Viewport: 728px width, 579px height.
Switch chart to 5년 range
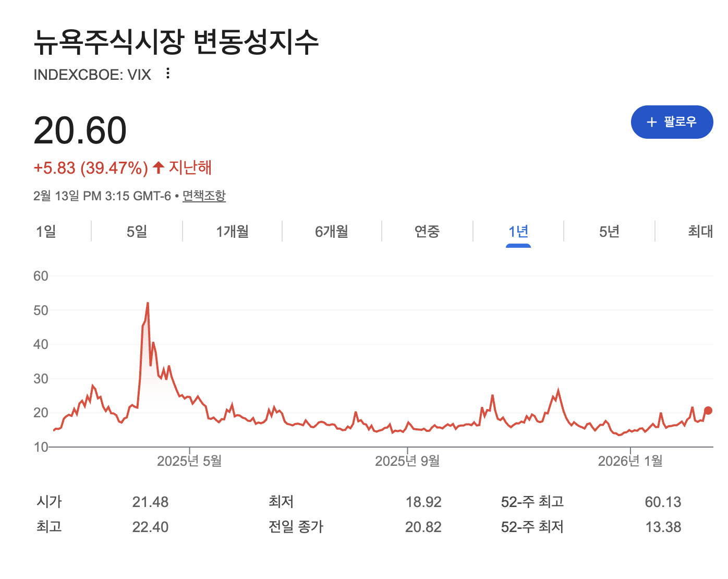609,231
